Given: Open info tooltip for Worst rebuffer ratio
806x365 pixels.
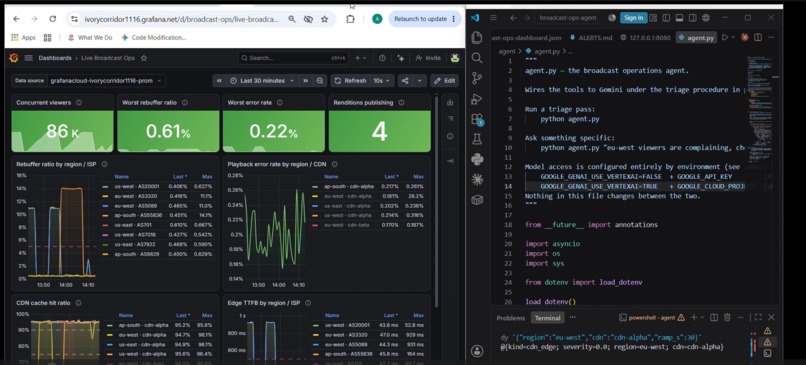Looking at the screenshot, I should click(x=185, y=103).
